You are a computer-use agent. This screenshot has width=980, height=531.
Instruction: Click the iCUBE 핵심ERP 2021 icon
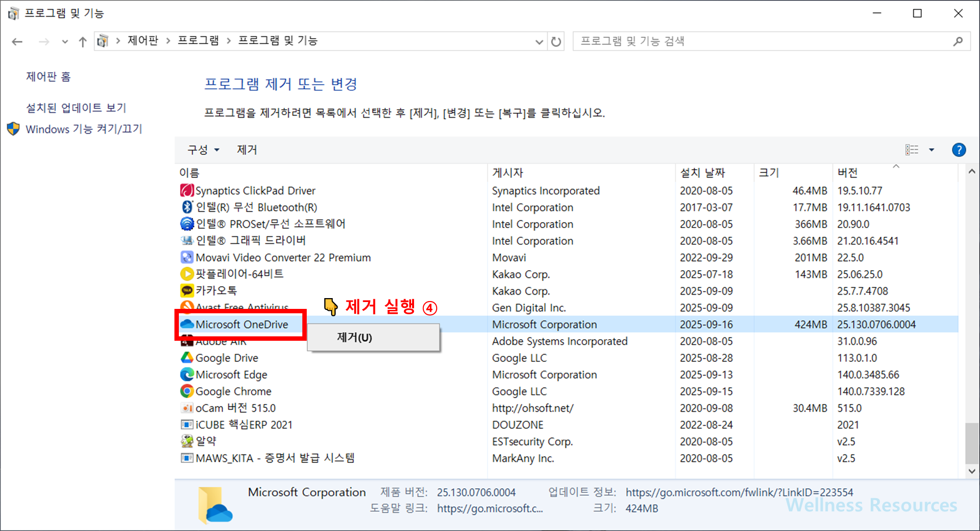187,424
